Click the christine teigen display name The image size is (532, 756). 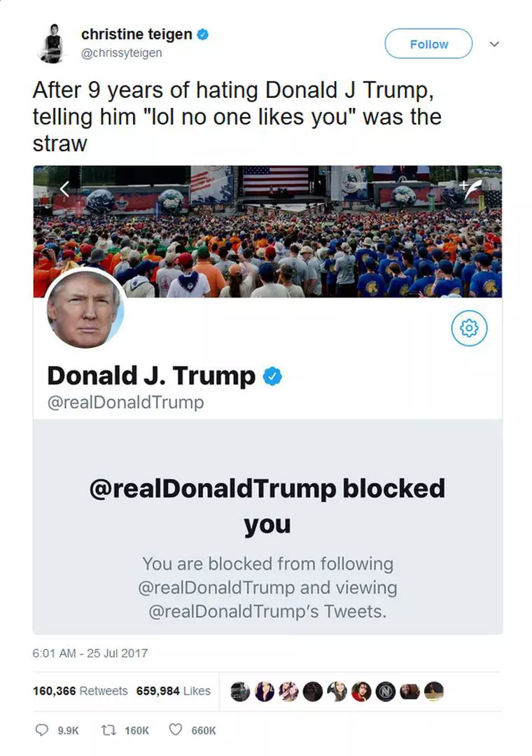137,34
